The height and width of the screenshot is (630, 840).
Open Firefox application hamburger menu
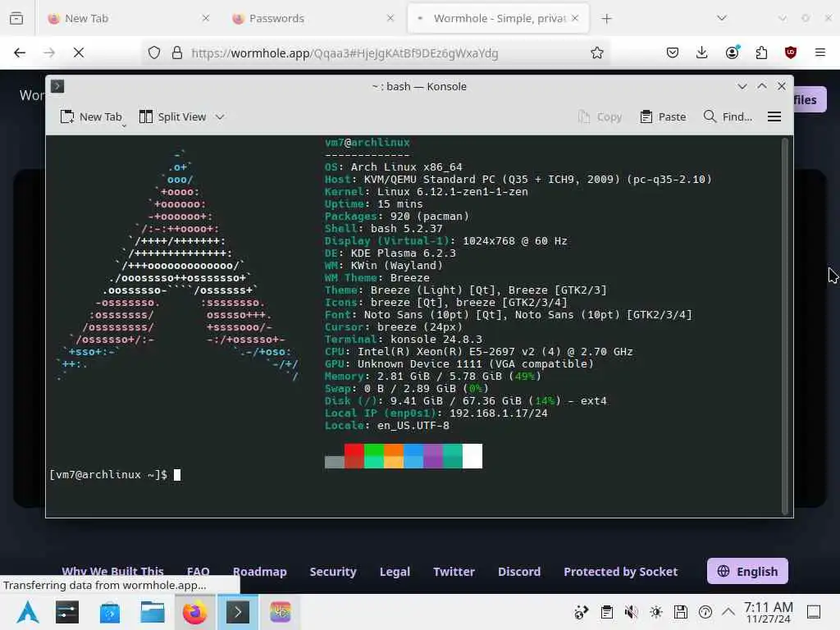[820, 52]
